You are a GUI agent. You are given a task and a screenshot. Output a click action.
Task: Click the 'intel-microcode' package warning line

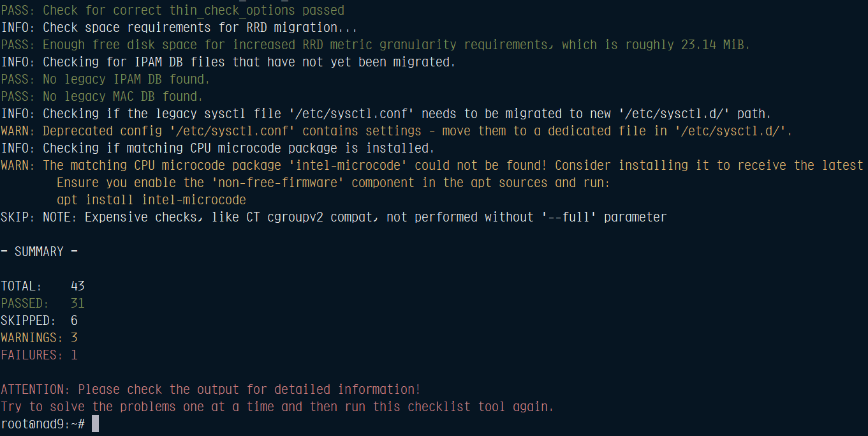tap(432, 165)
